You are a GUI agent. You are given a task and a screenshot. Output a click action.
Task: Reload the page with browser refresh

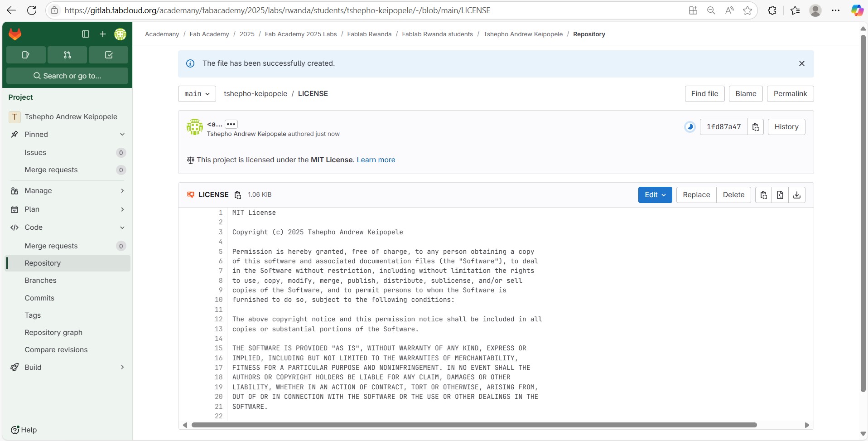click(x=32, y=10)
